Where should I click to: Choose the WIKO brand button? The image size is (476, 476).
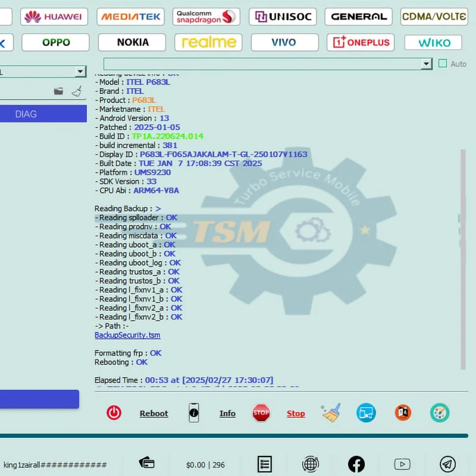pyautogui.click(x=434, y=42)
